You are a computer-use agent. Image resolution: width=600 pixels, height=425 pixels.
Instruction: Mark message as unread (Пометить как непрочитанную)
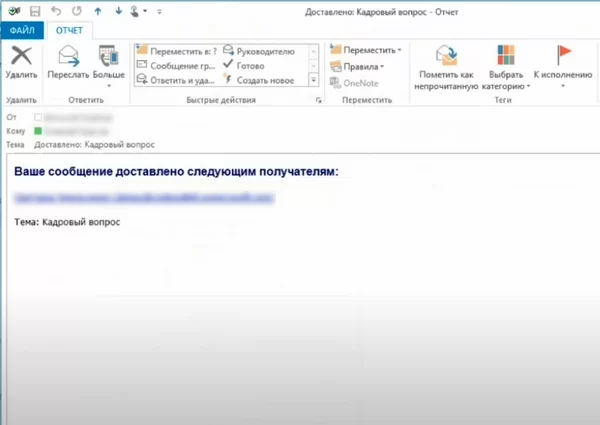tap(447, 65)
